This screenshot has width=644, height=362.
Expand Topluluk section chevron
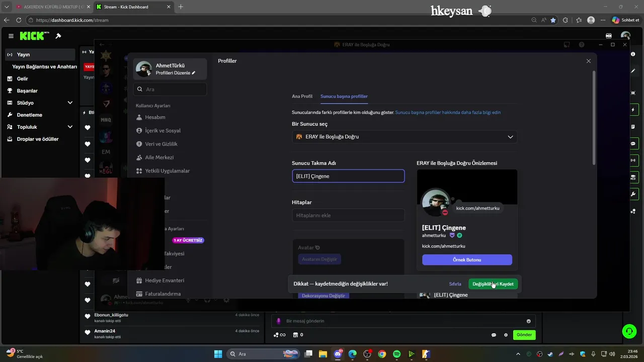coord(70,127)
